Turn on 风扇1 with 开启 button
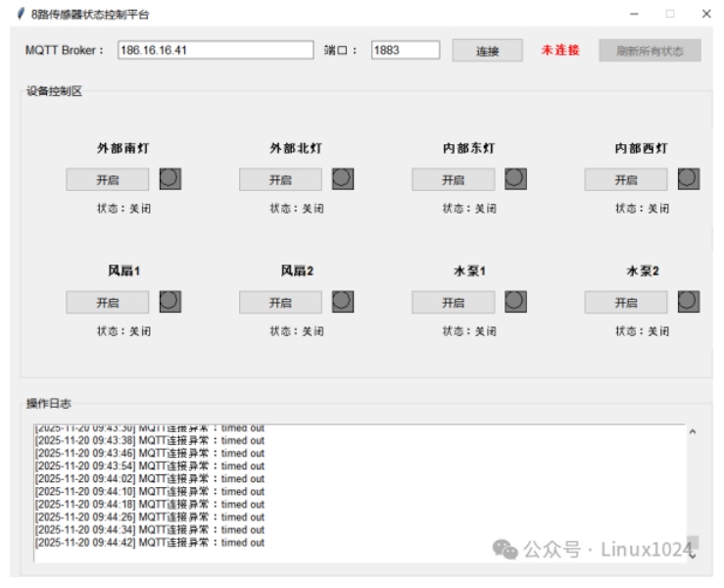Viewport: 724px width, 588px height. click(108, 303)
